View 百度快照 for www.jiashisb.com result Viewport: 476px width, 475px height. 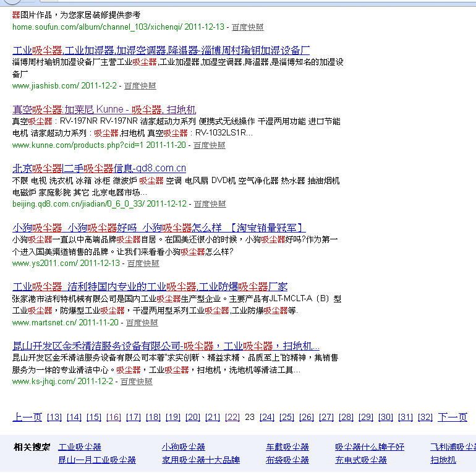click(140, 86)
